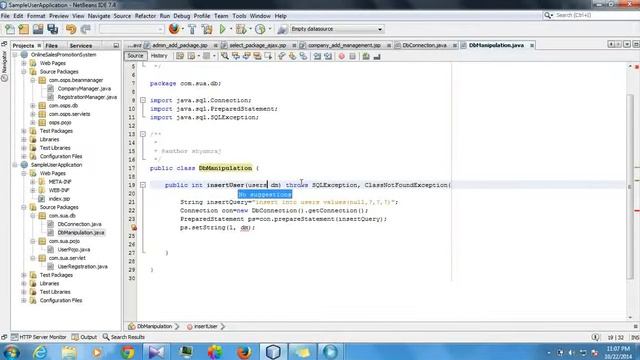
Task: Expand the META-INF folder node
Action: pos(33,182)
